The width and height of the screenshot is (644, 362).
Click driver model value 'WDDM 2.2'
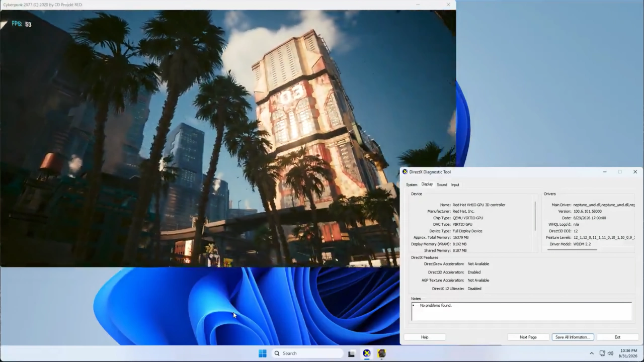[x=582, y=244]
